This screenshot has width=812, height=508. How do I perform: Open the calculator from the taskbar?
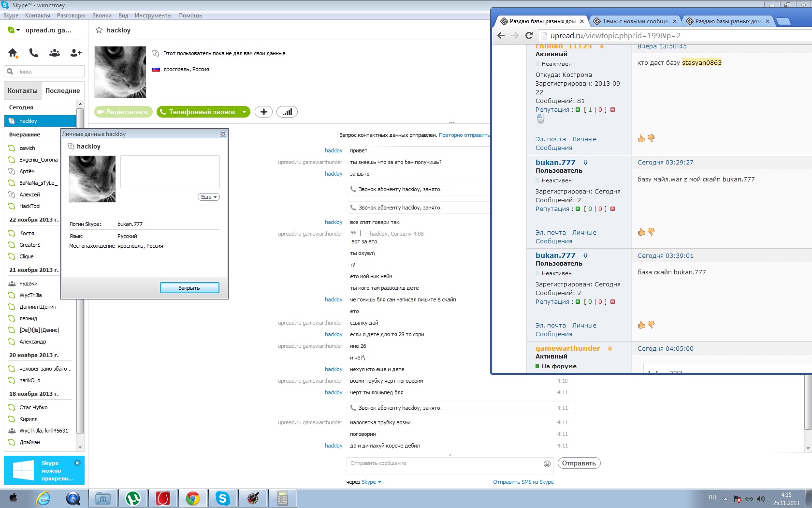[283, 498]
